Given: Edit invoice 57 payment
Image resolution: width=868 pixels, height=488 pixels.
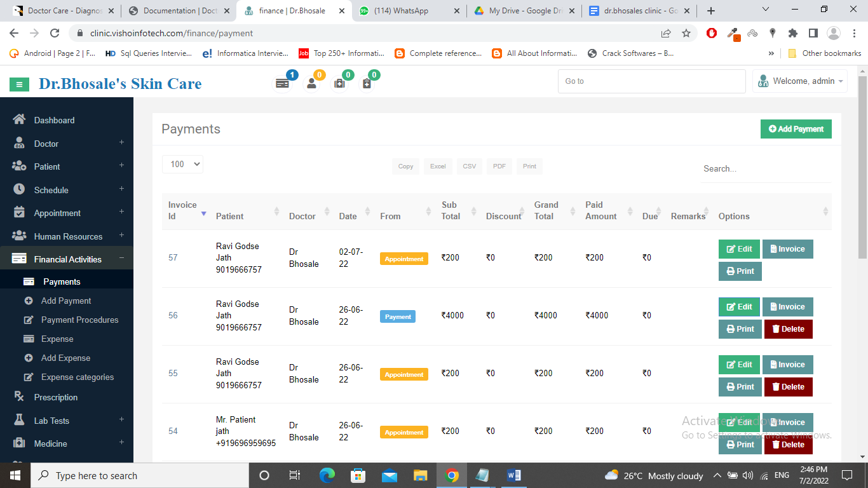Looking at the screenshot, I should point(739,249).
